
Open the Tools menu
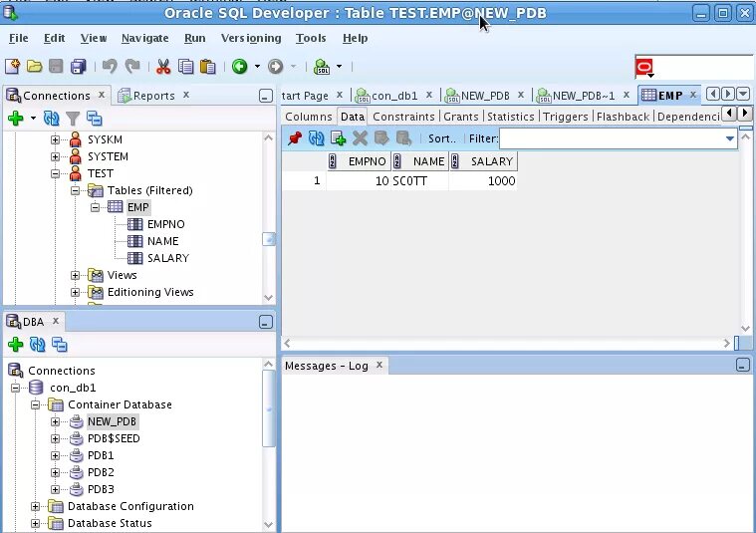[x=311, y=38]
